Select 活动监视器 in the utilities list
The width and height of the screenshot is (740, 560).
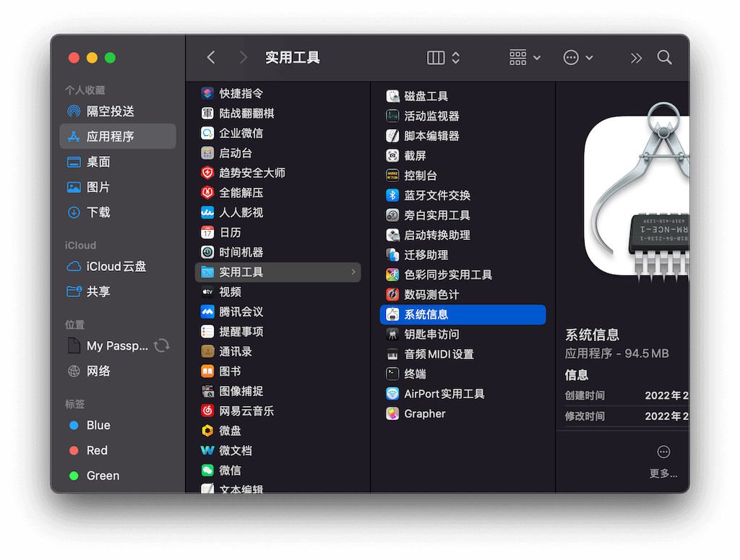pyautogui.click(x=431, y=116)
